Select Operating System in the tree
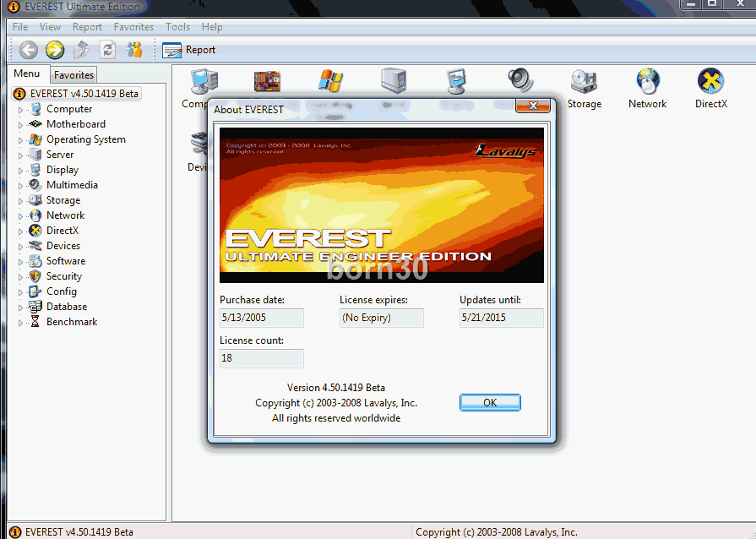 coord(86,139)
